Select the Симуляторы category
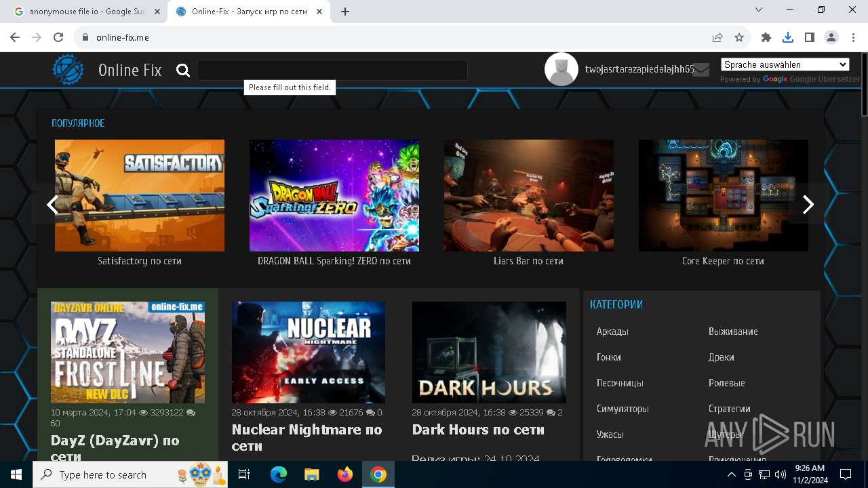 [x=623, y=409]
